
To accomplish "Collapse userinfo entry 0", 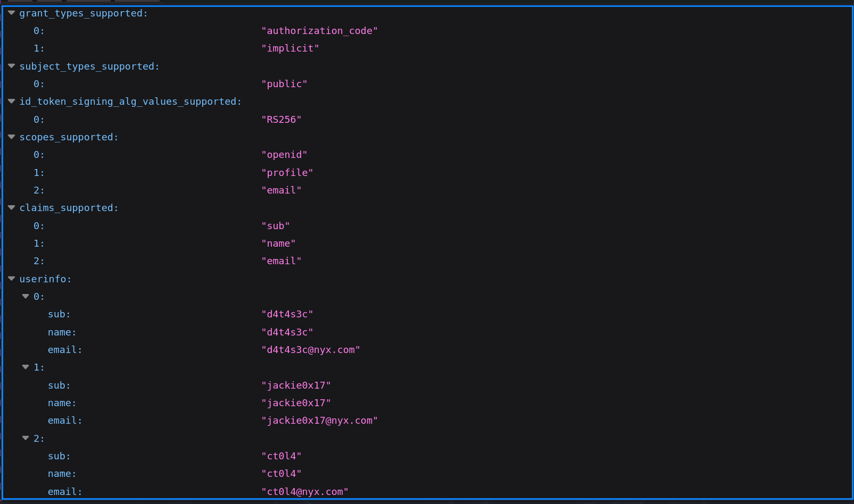I will (26, 297).
